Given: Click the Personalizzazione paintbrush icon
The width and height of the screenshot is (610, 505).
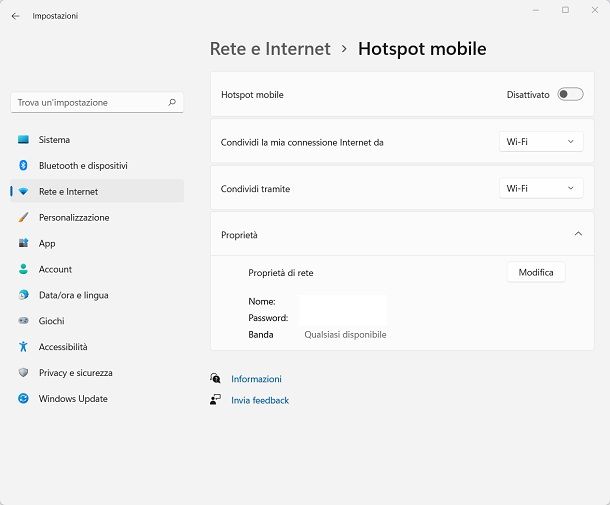Looking at the screenshot, I should point(23,218).
